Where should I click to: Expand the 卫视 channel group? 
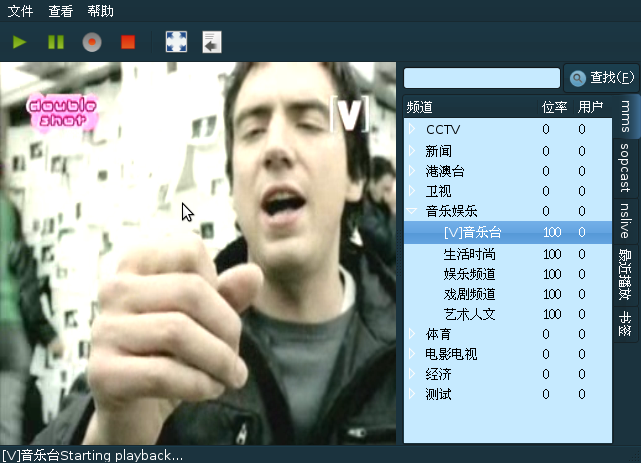(x=412, y=191)
